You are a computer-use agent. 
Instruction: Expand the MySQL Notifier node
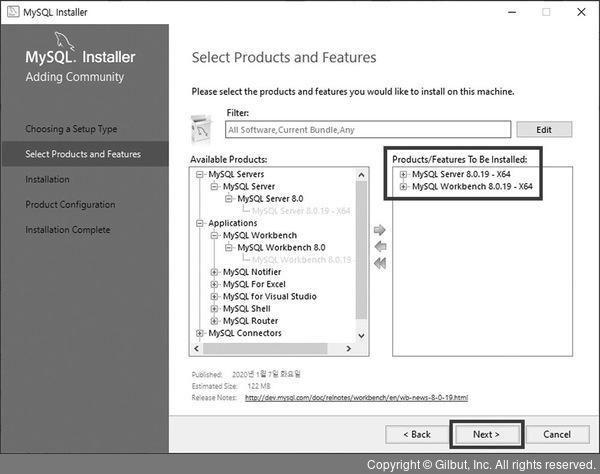[214, 272]
